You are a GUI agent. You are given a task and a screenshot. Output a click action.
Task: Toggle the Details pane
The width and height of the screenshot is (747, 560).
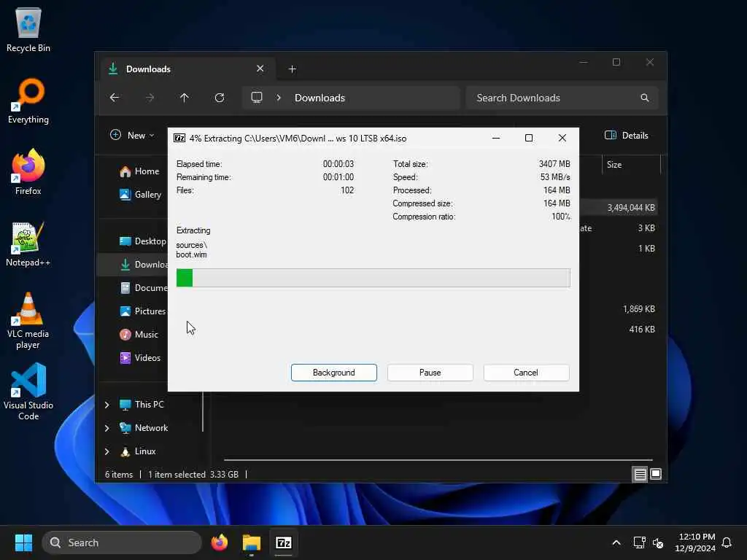tap(627, 135)
